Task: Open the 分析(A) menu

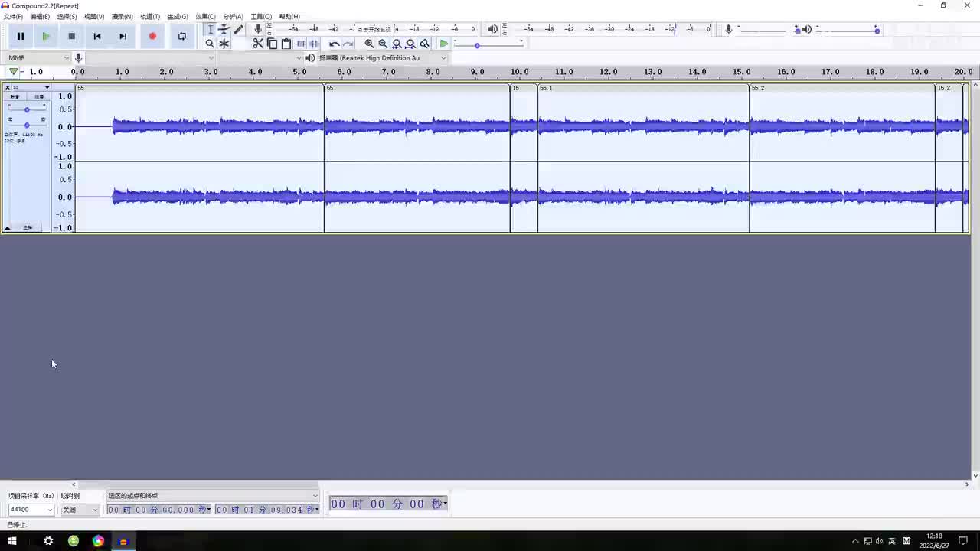Action: (233, 16)
